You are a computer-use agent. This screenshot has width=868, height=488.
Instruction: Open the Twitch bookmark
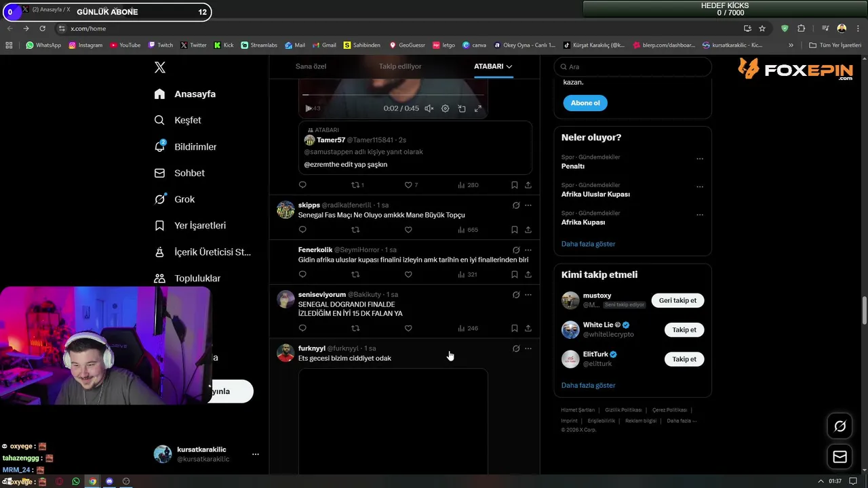point(161,45)
